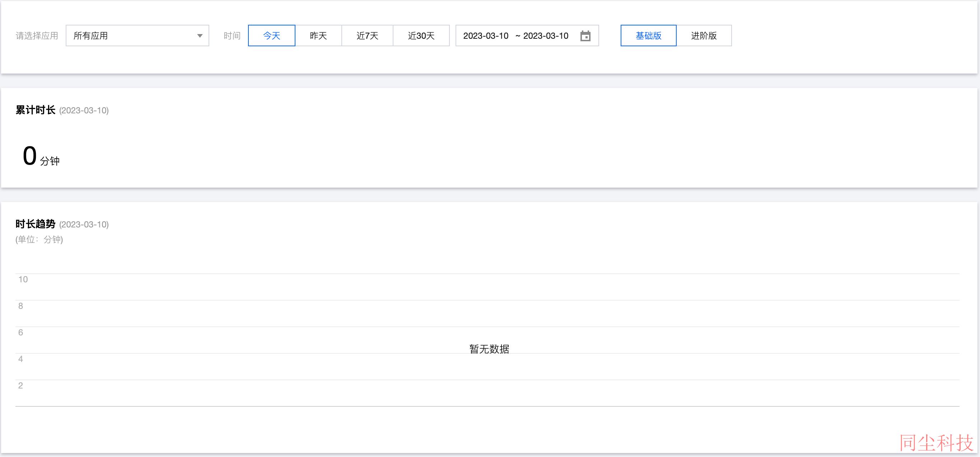This screenshot has width=980, height=457.
Task: Click the start date 2023-03-10 in range
Action: 486,36
